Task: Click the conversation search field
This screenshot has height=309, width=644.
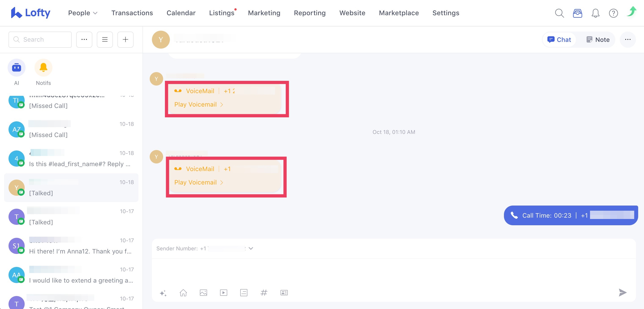Action: click(x=40, y=39)
